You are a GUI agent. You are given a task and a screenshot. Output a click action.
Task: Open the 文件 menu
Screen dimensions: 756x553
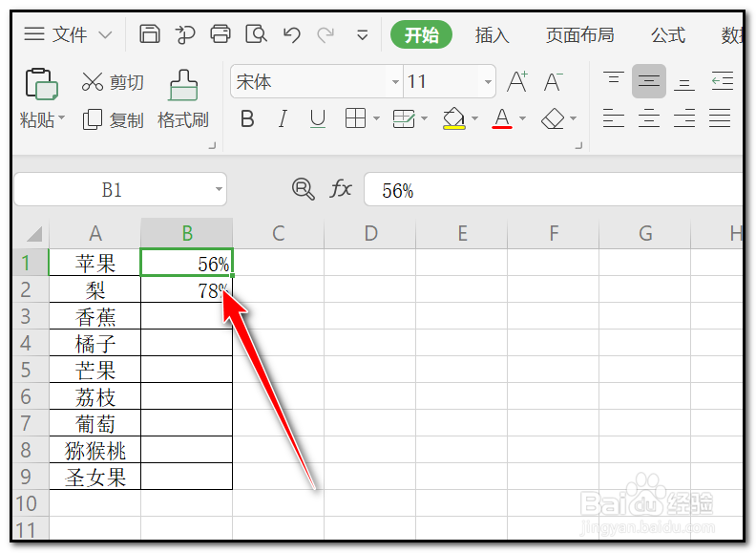70,34
